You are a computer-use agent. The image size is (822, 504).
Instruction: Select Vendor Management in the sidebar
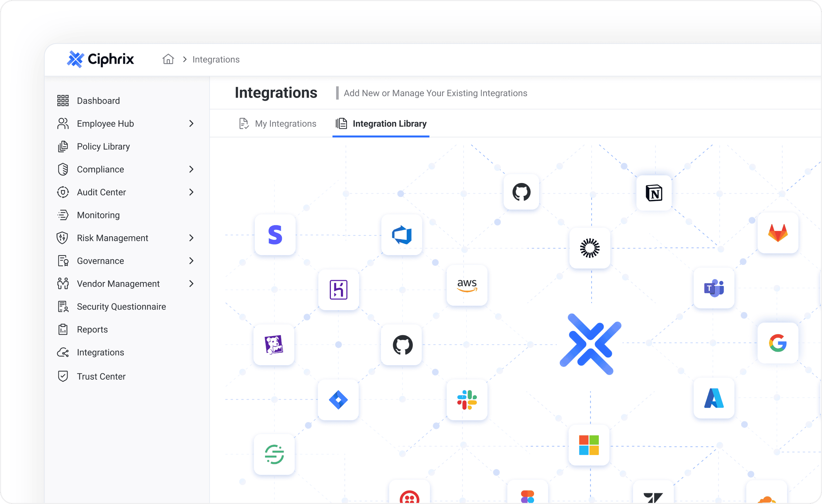(118, 284)
